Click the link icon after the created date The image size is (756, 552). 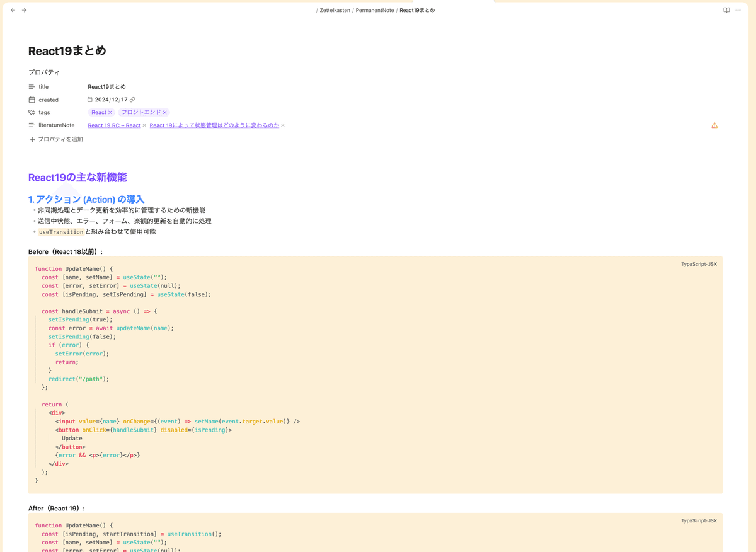click(x=132, y=100)
